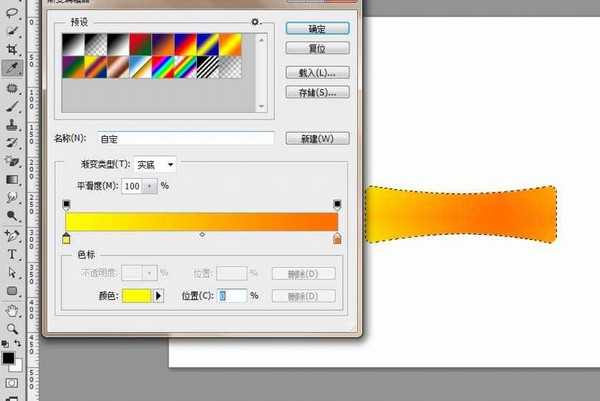600x401 pixels.
Task: Expand the gradient type (渐变类型) dropdown
Action: coord(155,164)
